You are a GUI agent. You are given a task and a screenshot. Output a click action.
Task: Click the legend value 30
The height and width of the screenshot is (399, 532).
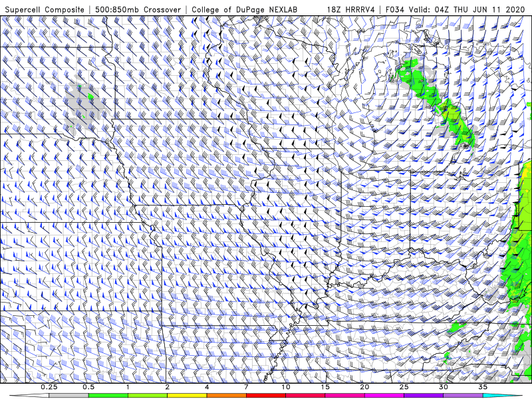point(443,387)
